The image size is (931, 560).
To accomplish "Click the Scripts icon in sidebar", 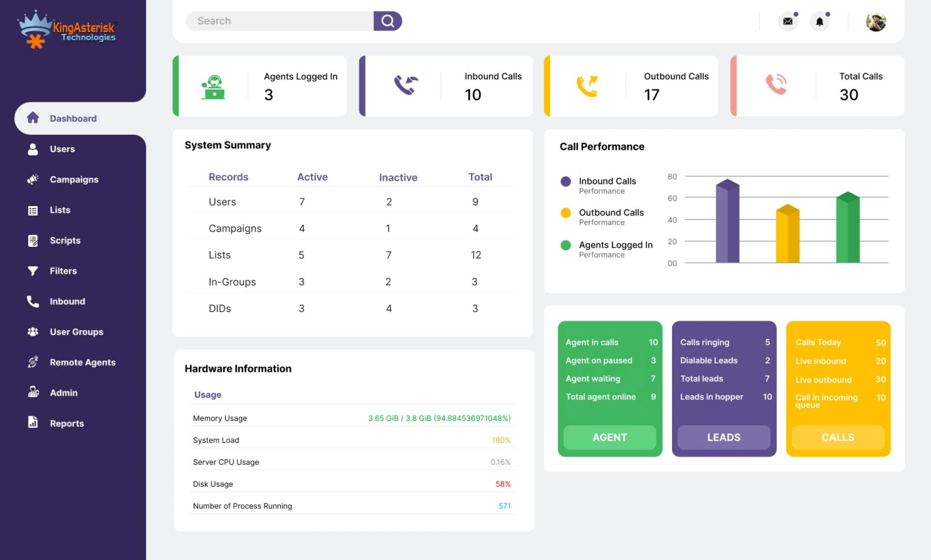I will pos(32,240).
